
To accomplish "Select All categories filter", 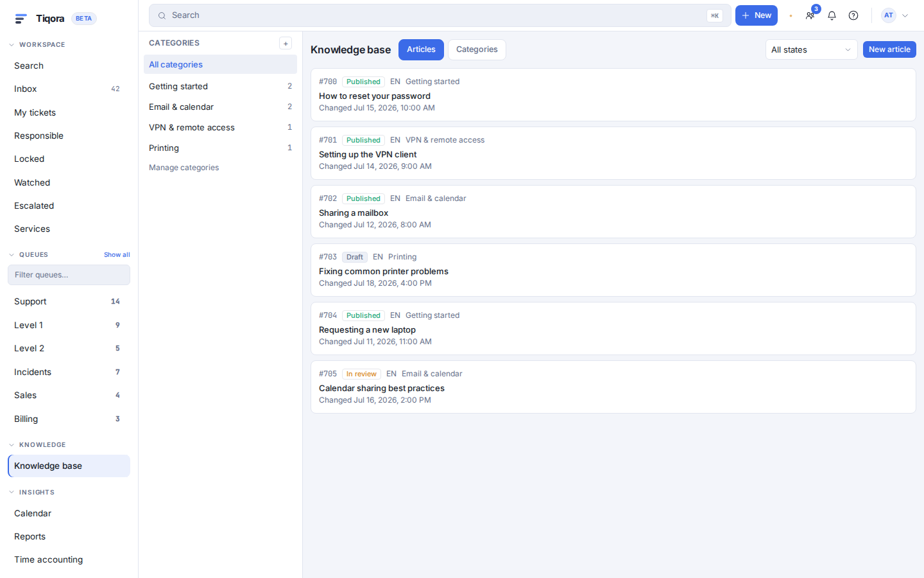I will tap(220, 64).
